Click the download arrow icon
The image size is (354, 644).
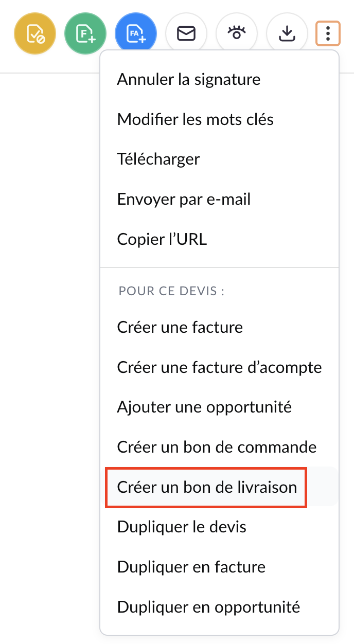pyautogui.click(x=287, y=34)
